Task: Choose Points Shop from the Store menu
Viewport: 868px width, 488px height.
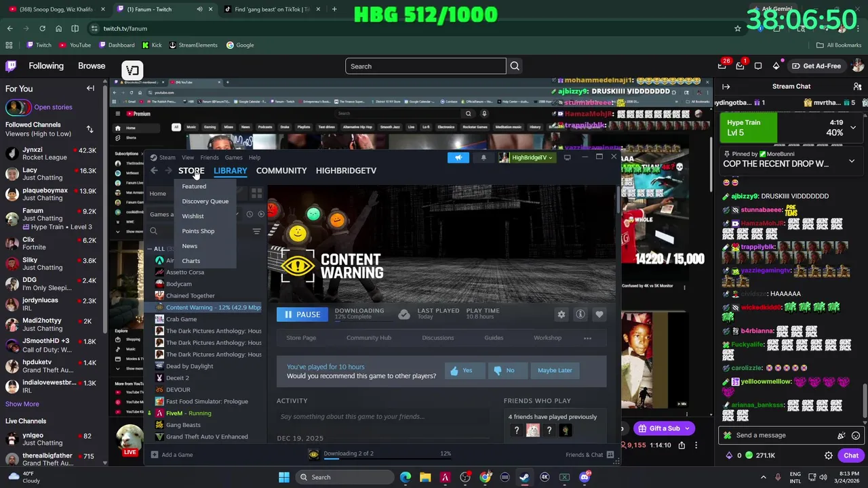Action: pos(198,231)
